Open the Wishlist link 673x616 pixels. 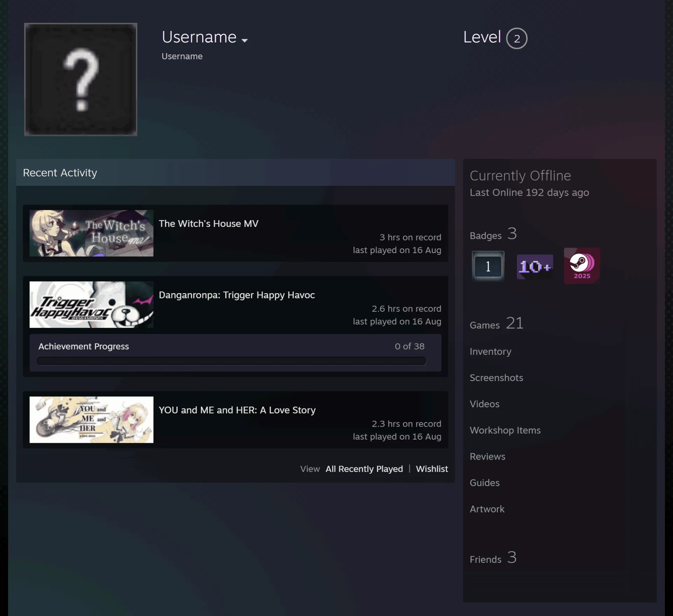(x=432, y=469)
